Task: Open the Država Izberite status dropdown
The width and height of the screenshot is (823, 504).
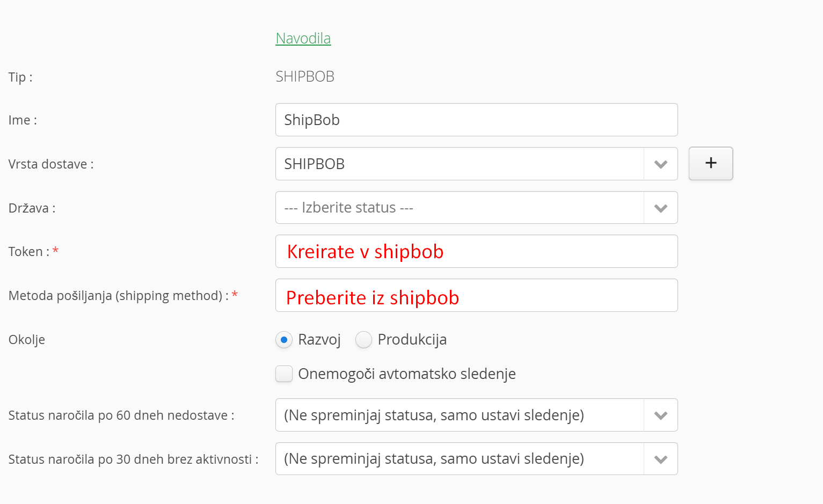Action: point(476,208)
